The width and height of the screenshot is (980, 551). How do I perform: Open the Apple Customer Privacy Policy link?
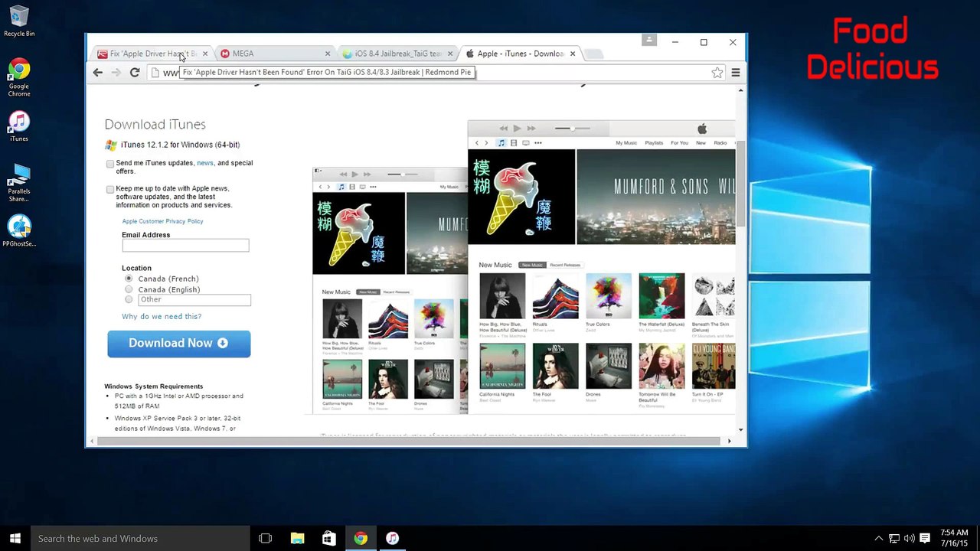162,221
